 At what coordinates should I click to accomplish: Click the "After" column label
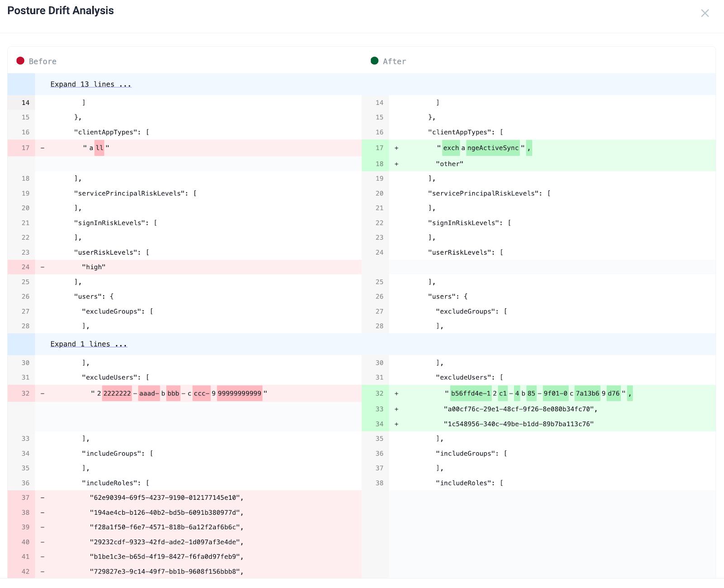pos(395,62)
